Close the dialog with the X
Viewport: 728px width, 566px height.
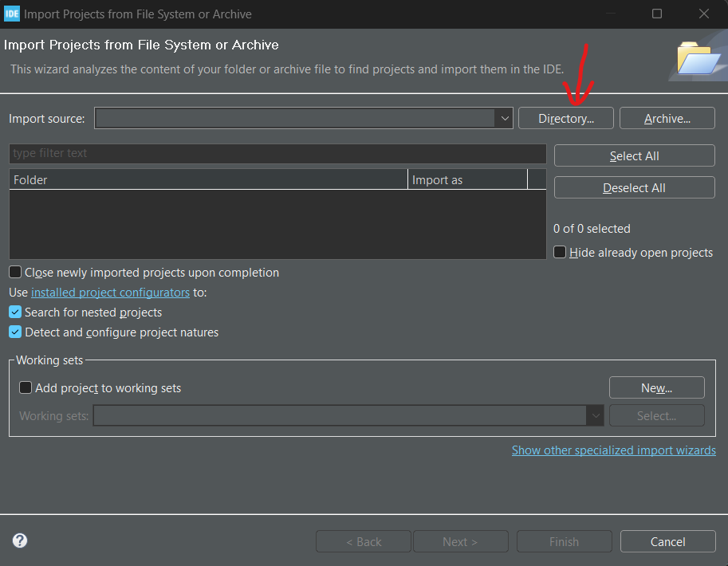click(704, 14)
